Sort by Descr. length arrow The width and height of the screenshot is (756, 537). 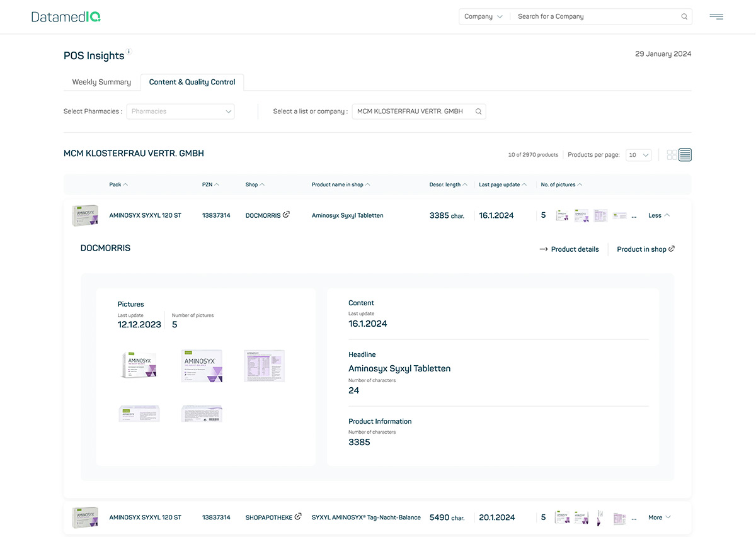[465, 184]
